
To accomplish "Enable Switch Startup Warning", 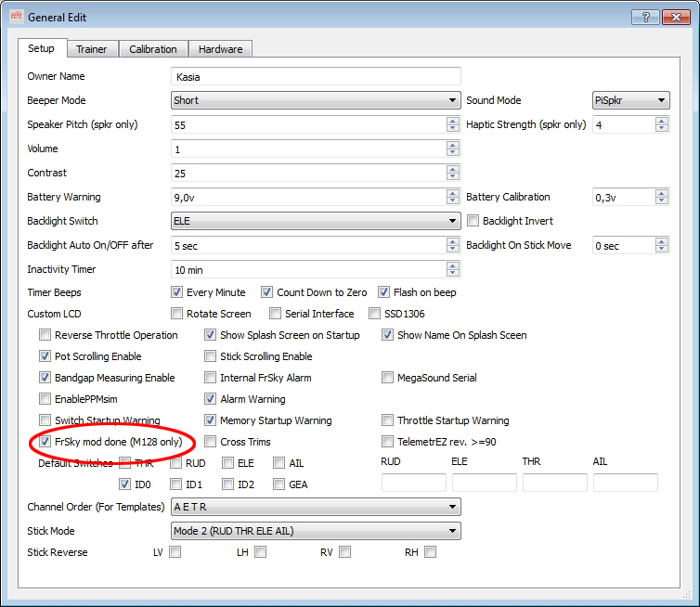I will [45, 420].
